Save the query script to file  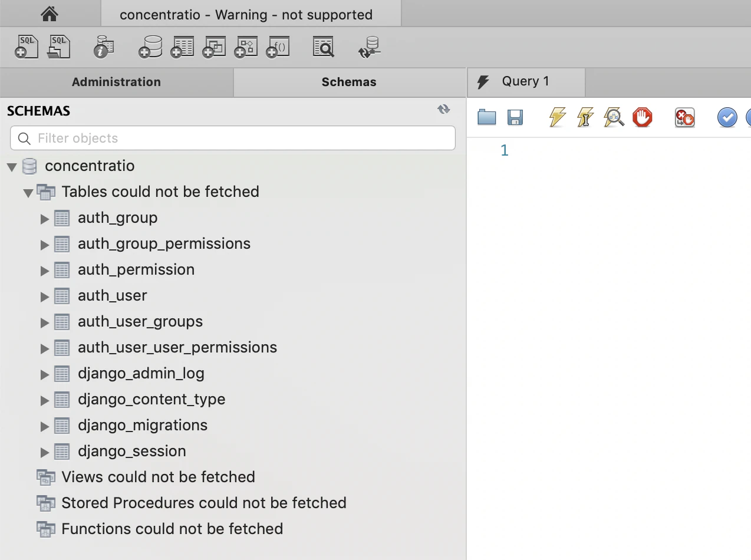(x=515, y=117)
